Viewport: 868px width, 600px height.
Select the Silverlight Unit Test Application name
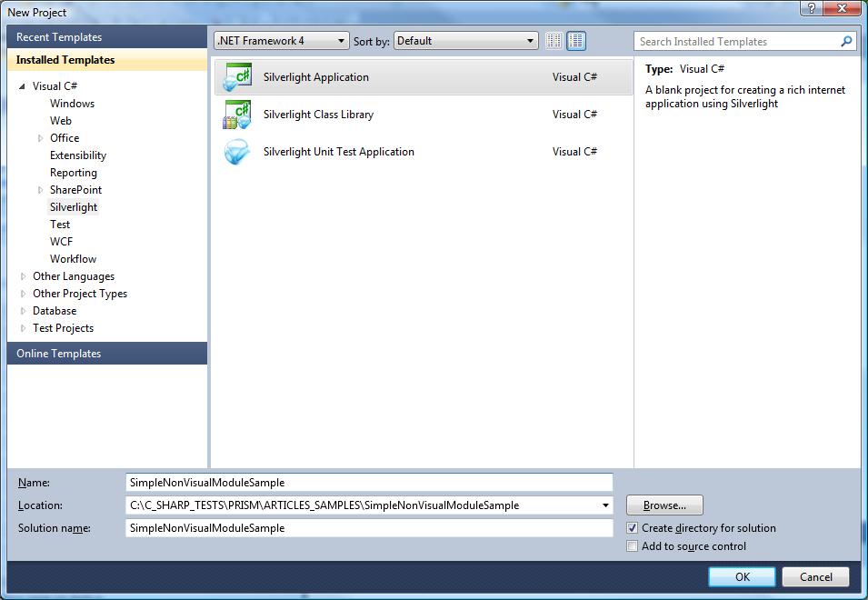click(339, 152)
